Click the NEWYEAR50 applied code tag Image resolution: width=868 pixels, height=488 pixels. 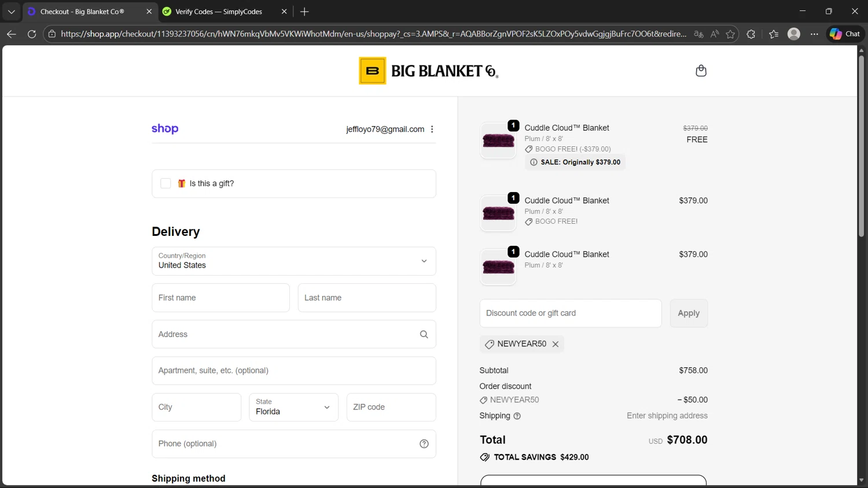click(x=522, y=344)
